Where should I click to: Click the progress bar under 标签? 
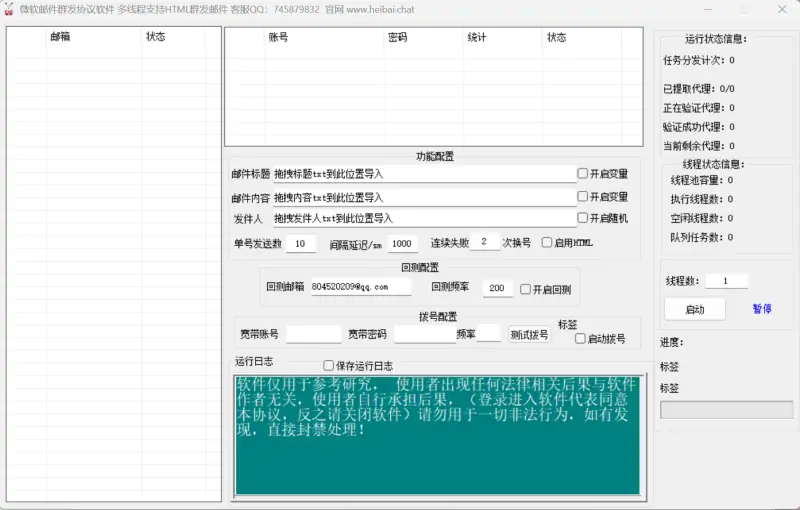coord(726,410)
